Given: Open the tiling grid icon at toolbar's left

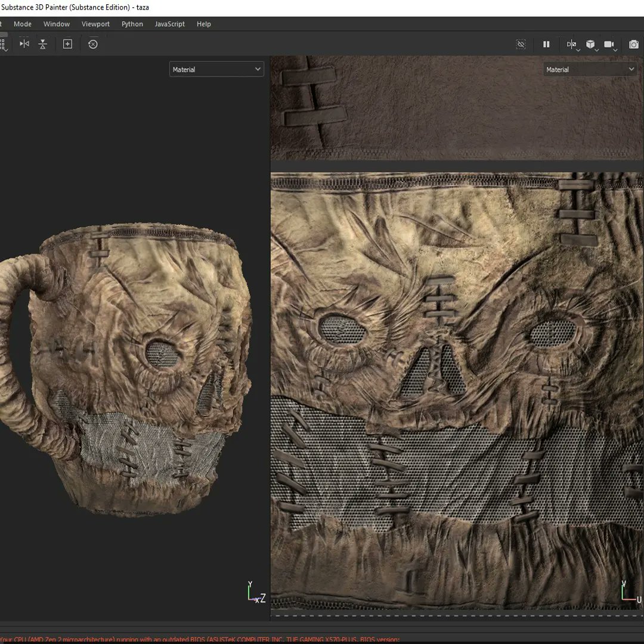Looking at the screenshot, I should 4,44.
